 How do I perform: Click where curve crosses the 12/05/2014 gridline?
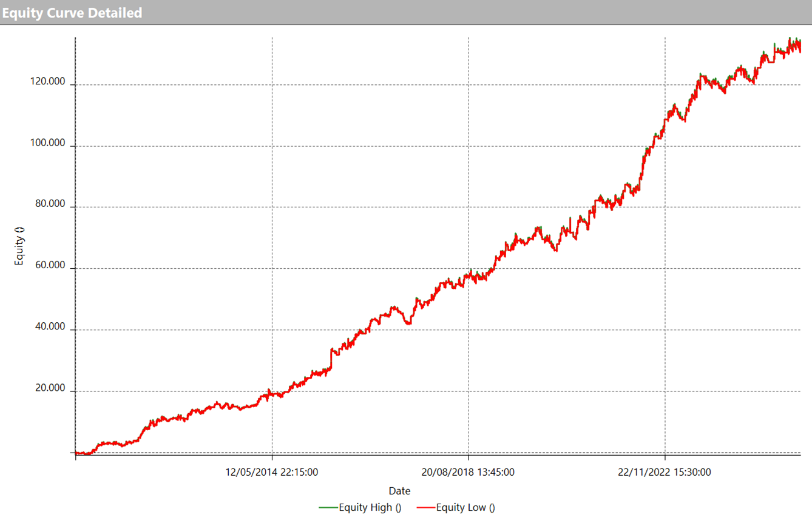tap(272, 394)
